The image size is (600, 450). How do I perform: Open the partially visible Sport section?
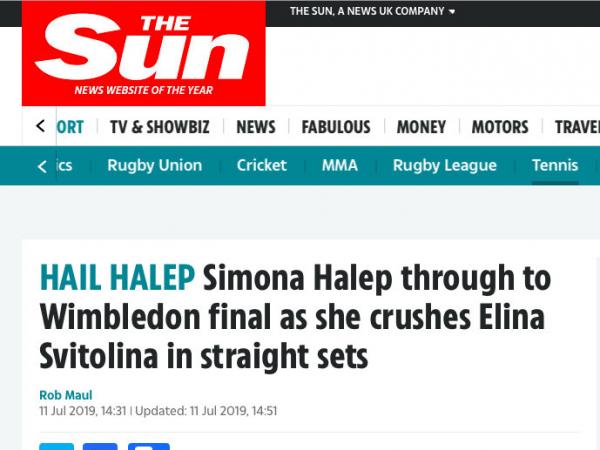click(x=70, y=127)
